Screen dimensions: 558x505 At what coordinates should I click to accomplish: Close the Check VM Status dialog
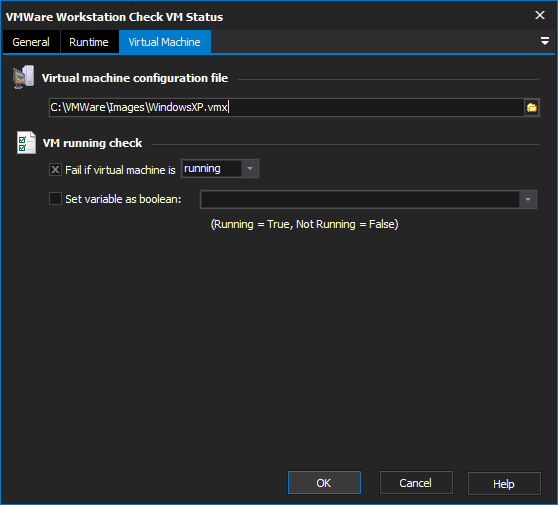540,15
